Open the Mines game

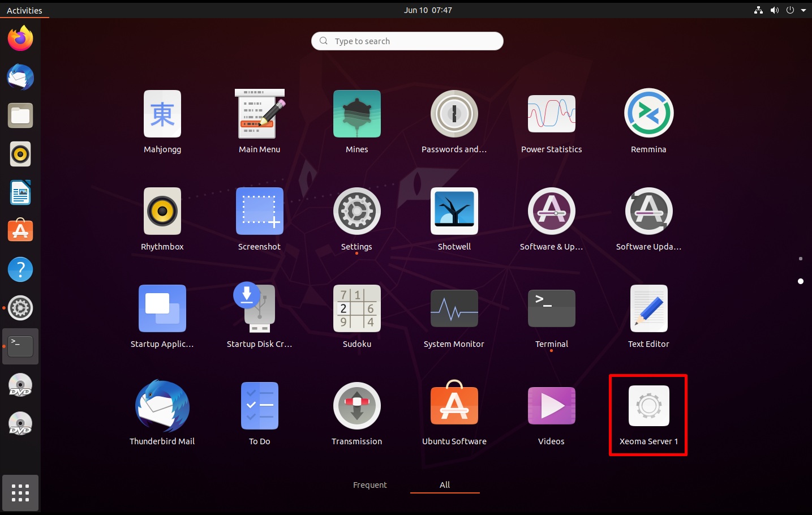click(357, 121)
